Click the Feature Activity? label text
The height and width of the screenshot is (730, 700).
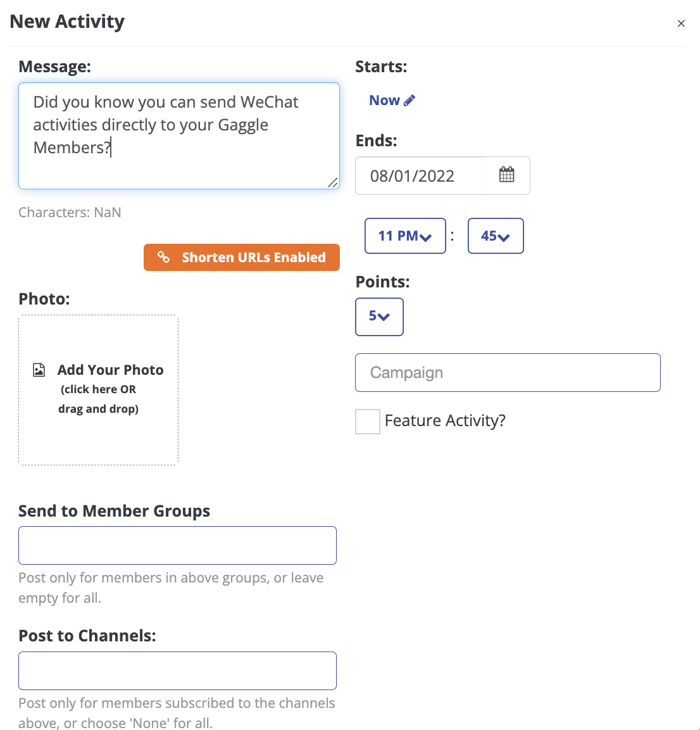coord(445,420)
